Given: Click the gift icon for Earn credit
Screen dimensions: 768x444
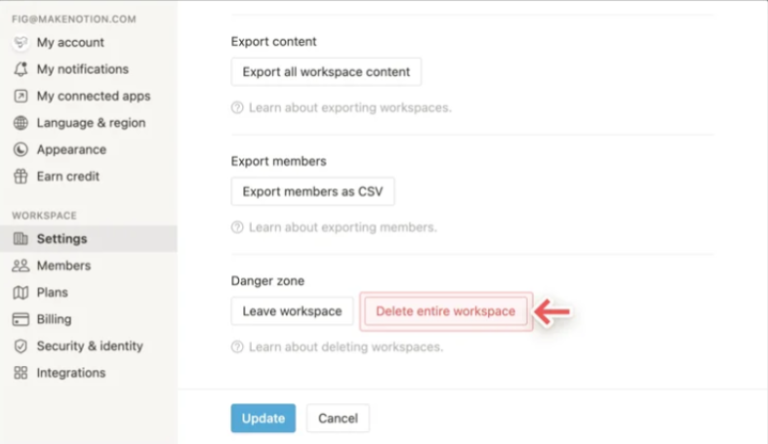Looking at the screenshot, I should 20,177.
